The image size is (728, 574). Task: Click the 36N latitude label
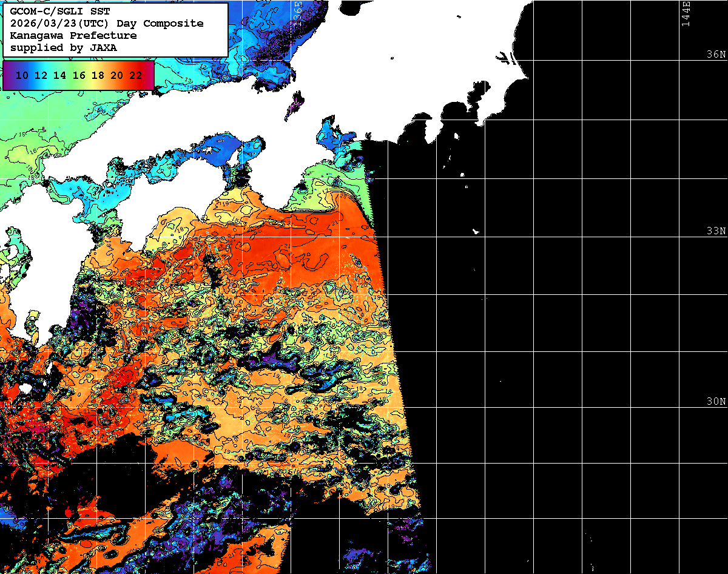716,55
